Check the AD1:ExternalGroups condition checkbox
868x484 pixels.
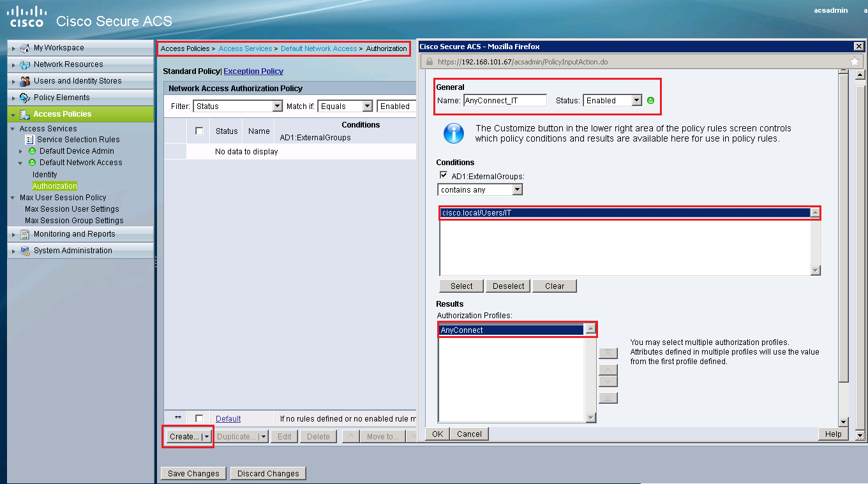coord(444,175)
